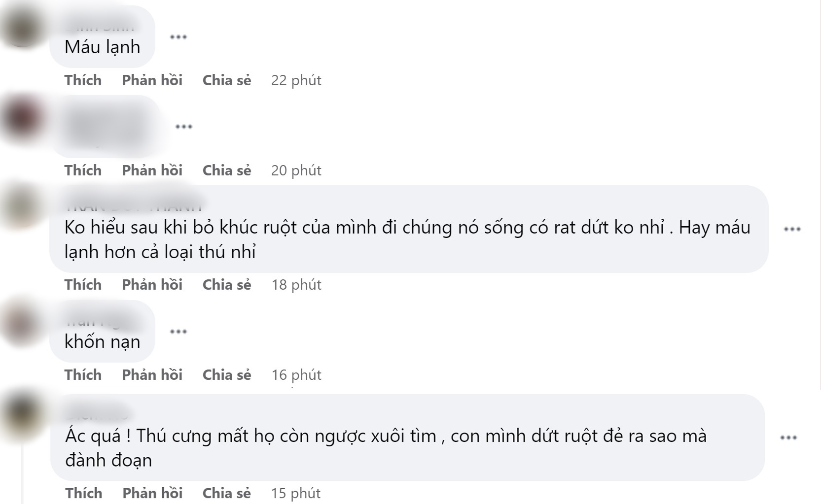The width and height of the screenshot is (821, 504).
Task: Open options for the 'Ác quá' comment
Action: point(788,437)
